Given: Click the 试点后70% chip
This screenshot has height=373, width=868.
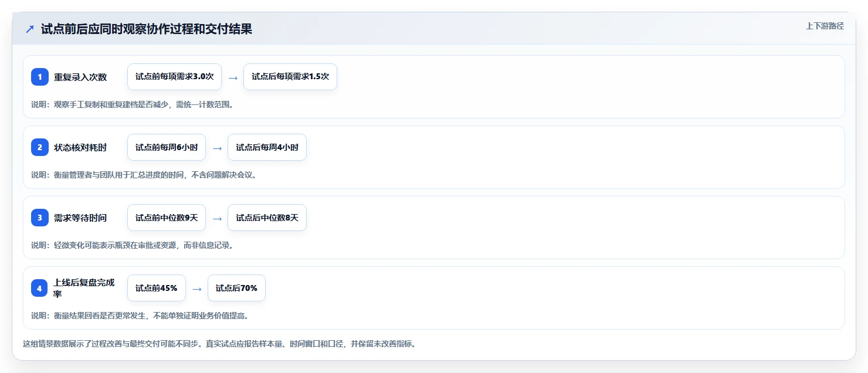Looking at the screenshot, I should tap(236, 288).
